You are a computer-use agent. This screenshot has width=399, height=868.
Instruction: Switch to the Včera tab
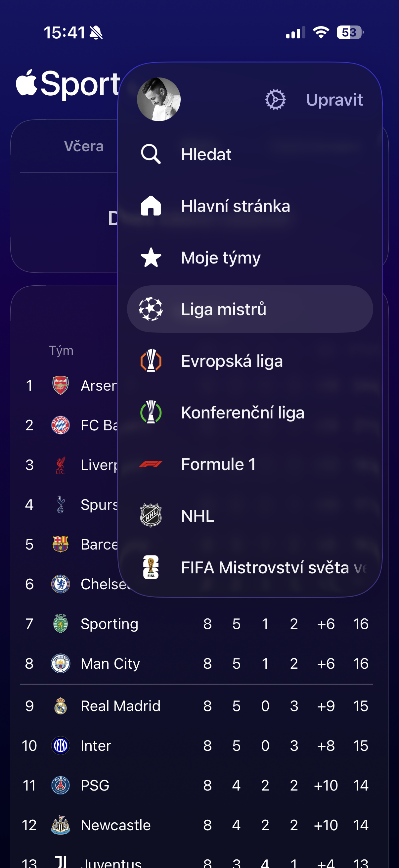84,147
